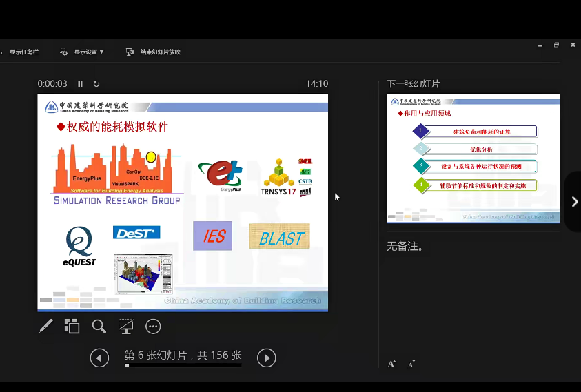581x392 pixels.
Task: Click the BLAST logo on slide
Action: pos(280,236)
